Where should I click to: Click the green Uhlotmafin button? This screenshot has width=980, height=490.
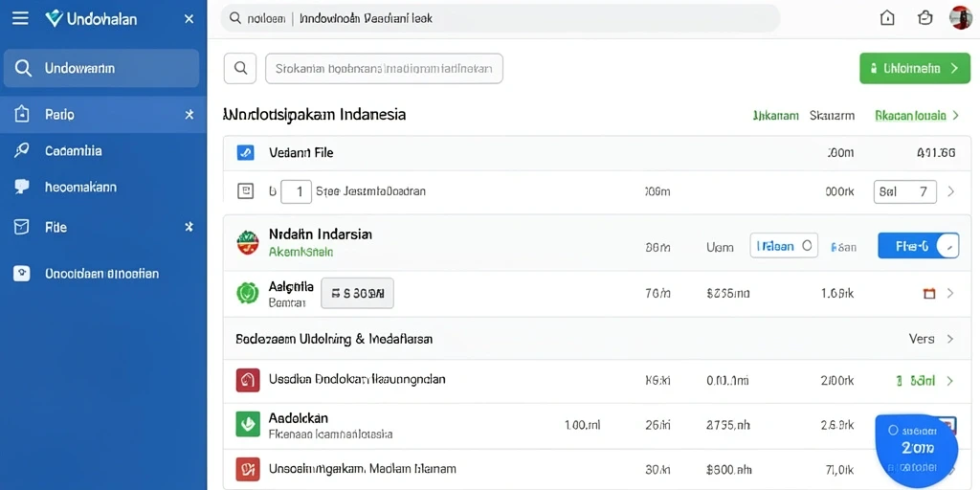point(915,68)
